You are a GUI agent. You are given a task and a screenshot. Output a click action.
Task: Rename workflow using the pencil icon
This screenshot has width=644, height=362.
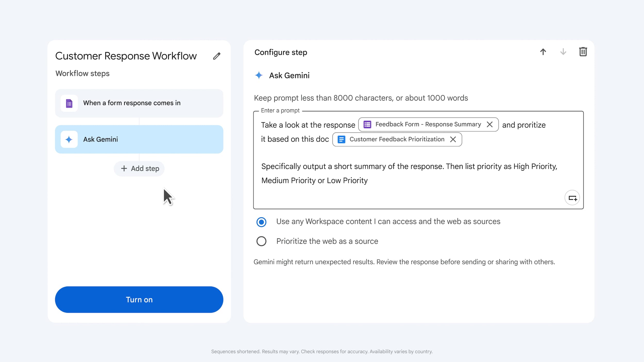[217, 56]
